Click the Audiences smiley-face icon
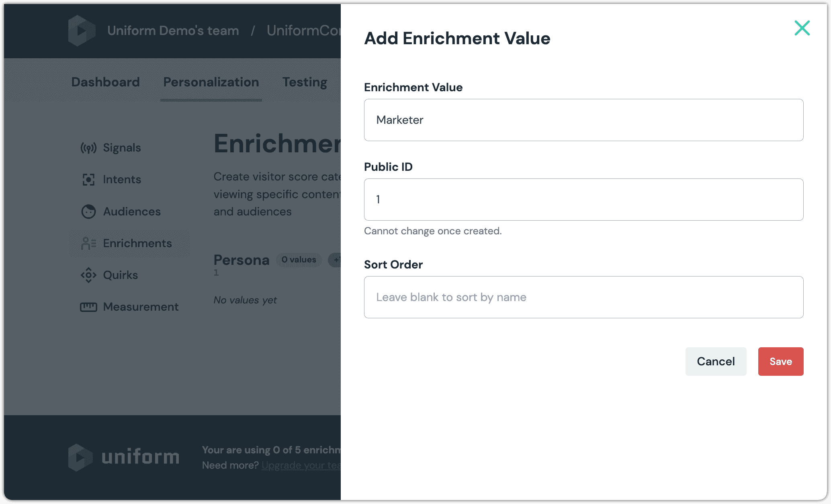Screen dimensions: 831x504 pos(89,211)
